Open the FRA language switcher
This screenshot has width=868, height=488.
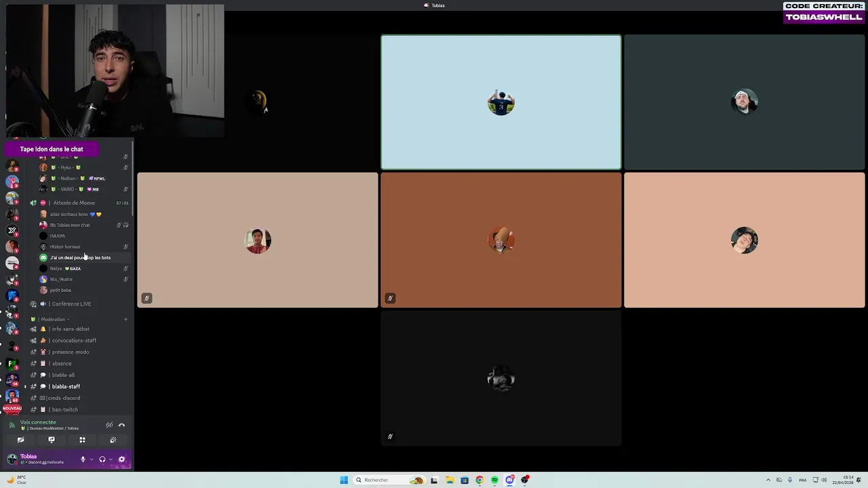pos(804,480)
